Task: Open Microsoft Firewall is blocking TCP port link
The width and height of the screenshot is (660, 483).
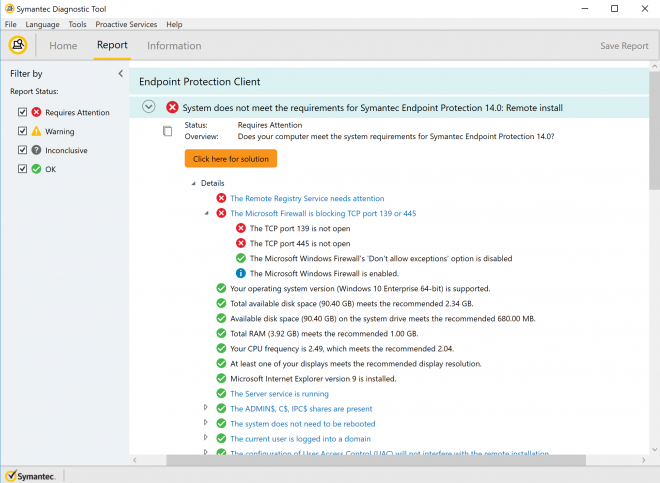Action: (323, 213)
